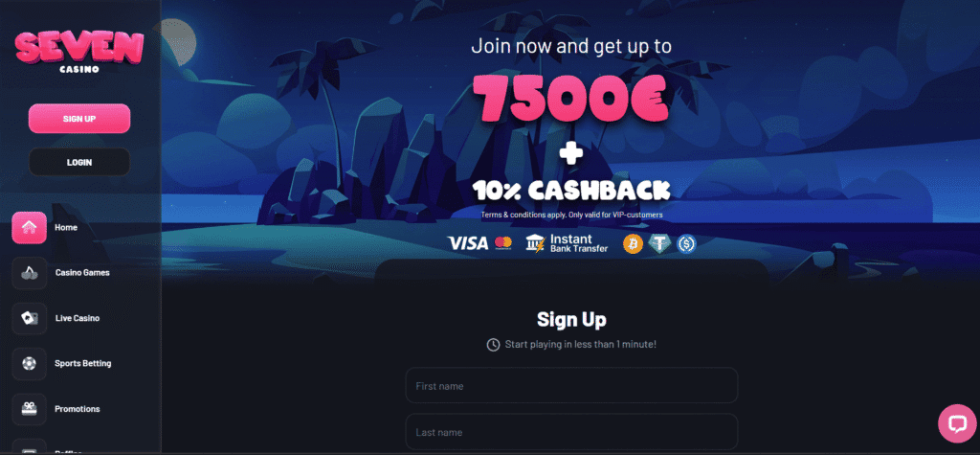The image size is (980, 455).
Task: Click the Last name input field
Action: pyautogui.click(x=572, y=432)
